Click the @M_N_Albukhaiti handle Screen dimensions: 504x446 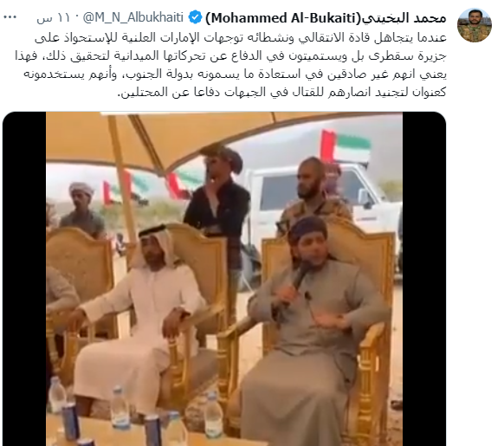click(133, 17)
